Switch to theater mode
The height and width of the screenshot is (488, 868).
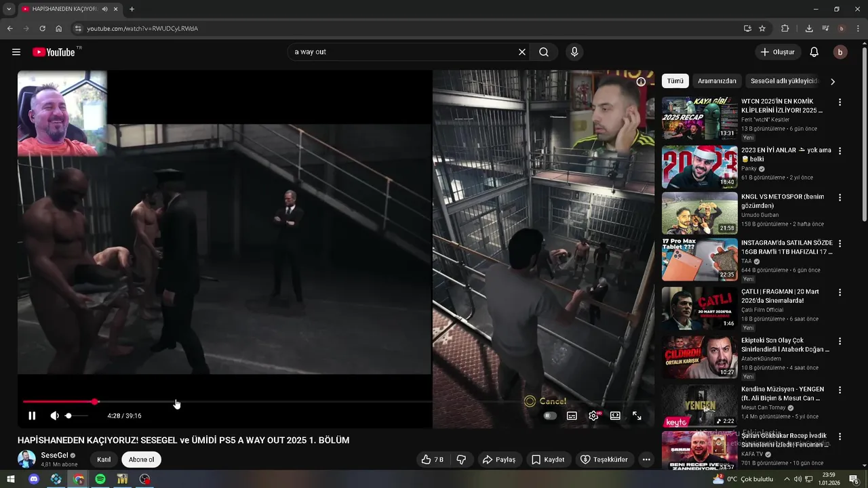click(x=615, y=415)
